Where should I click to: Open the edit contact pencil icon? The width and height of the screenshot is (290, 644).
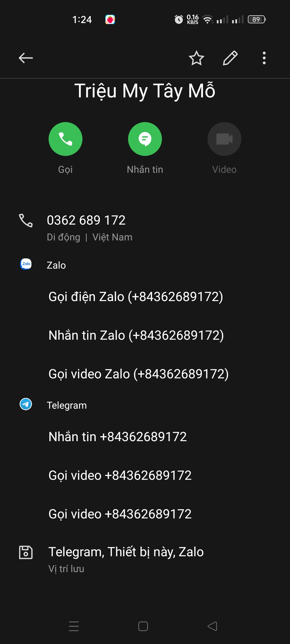point(230,58)
